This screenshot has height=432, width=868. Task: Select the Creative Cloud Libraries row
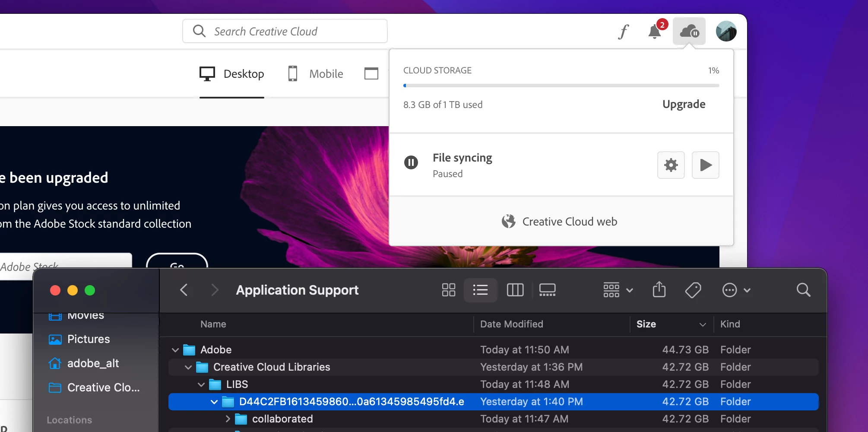(x=494, y=367)
